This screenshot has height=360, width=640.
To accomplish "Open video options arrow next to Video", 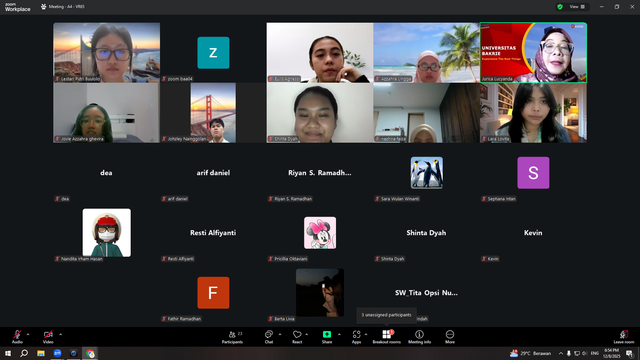I will tap(60, 334).
